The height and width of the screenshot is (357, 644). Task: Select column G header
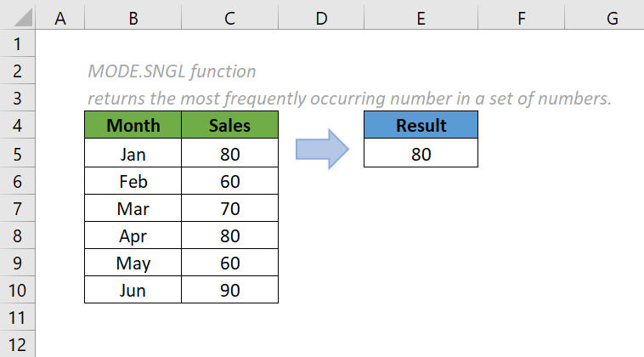[x=612, y=17]
